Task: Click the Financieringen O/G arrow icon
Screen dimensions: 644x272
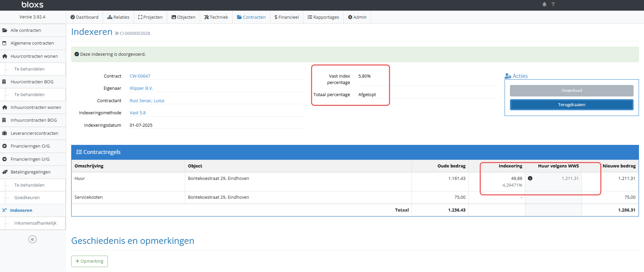Action: (x=4, y=146)
